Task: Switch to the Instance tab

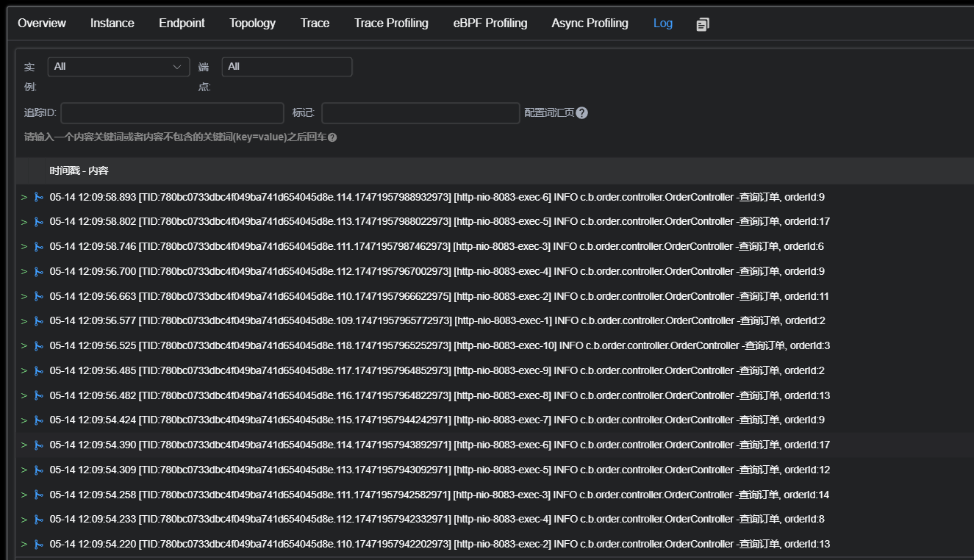Action: coord(112,24)
